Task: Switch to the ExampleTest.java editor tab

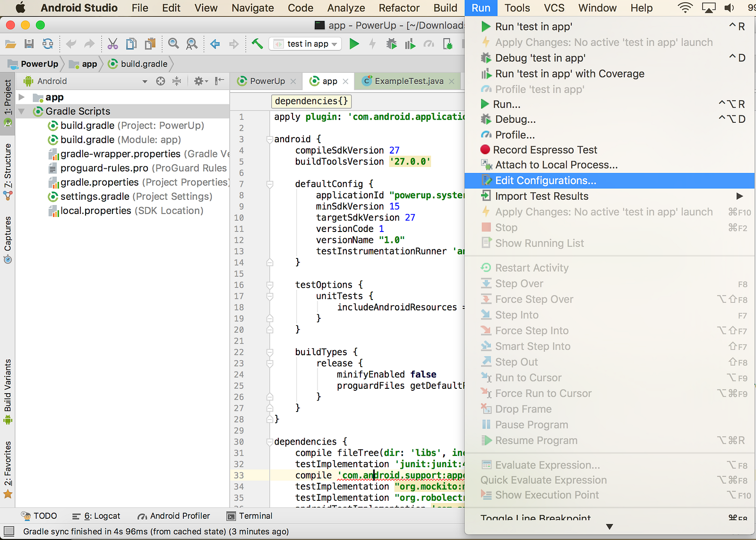Action: coord(409,81)
